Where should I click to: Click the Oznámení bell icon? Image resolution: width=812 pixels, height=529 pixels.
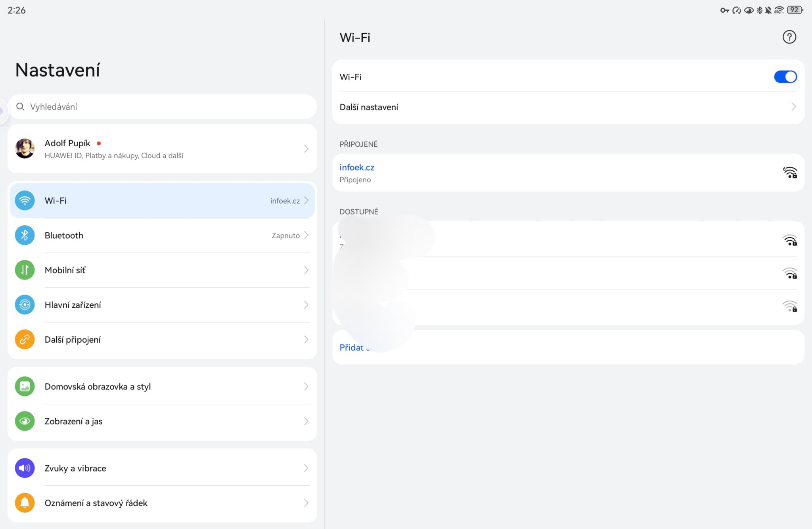[x=25, y=503]
